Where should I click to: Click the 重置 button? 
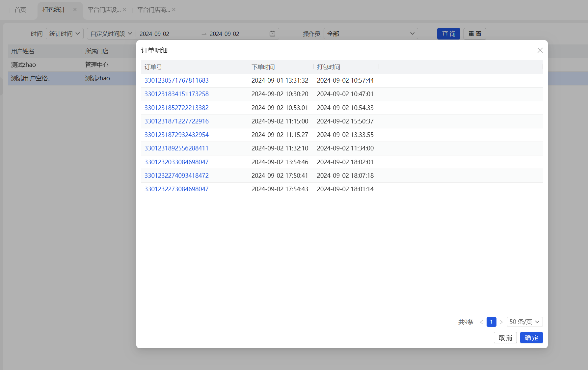coord(475,34)
